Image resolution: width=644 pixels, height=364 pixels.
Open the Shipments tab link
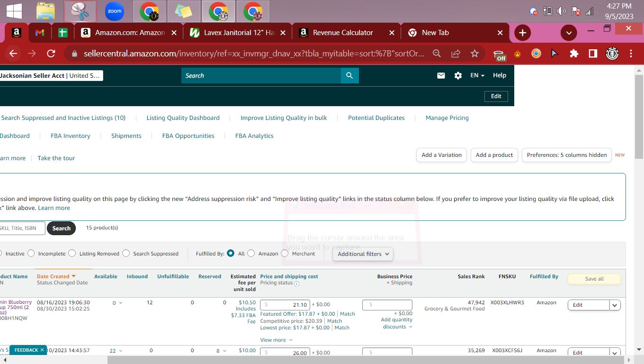pos(126,136)
